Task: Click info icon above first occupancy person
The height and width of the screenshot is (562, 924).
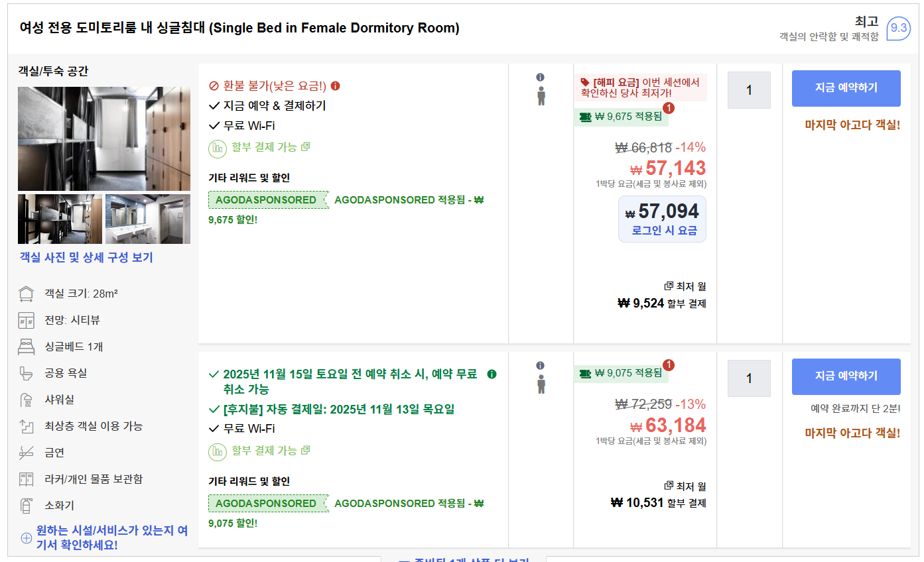Action: click(541, 78)
